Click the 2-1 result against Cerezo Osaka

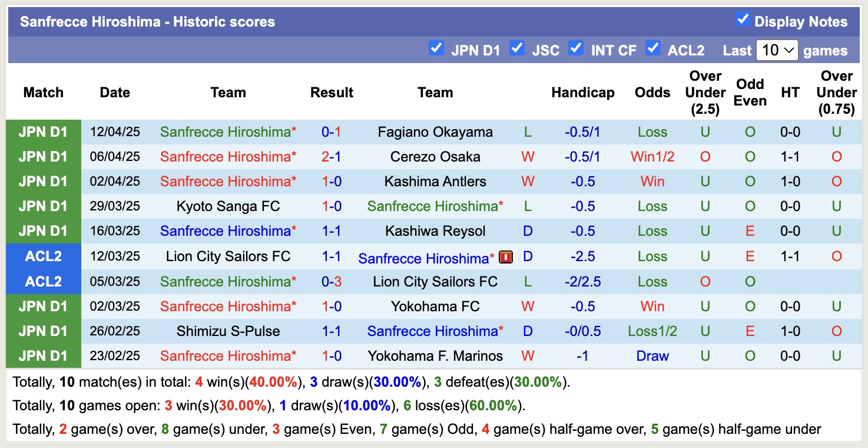coord(332,156)
